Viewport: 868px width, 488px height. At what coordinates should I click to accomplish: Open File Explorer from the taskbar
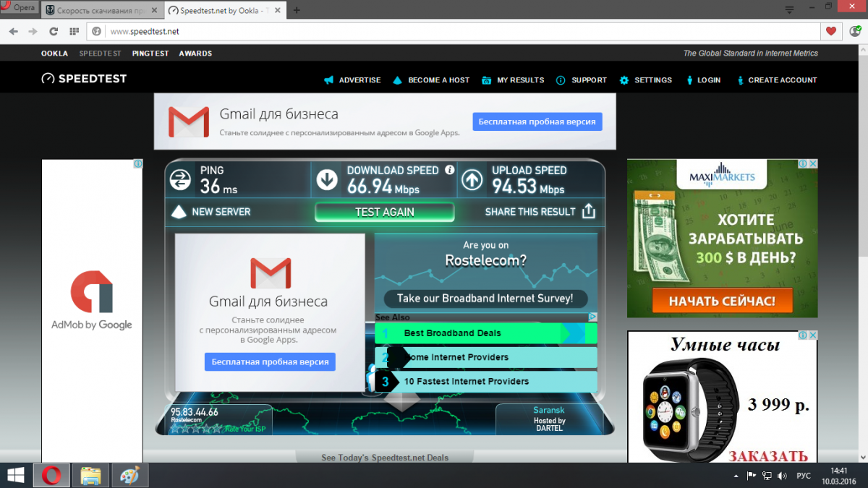click(x=91, y=476)
